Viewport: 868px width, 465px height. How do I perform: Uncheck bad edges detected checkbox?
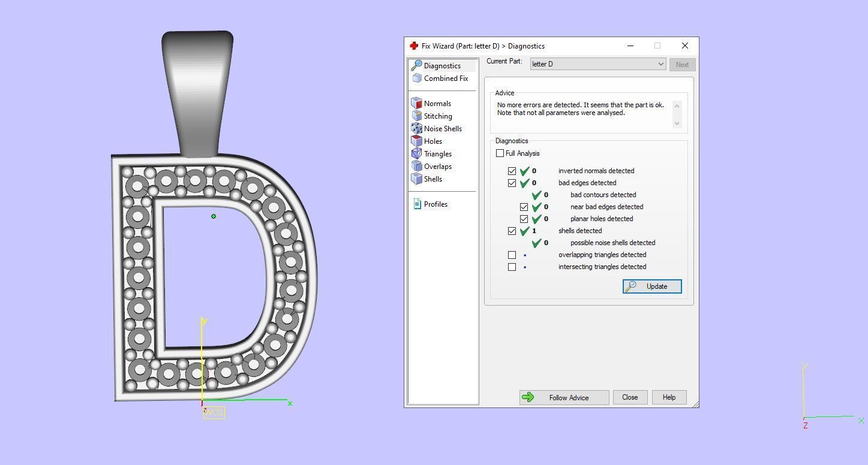(512, 183)
